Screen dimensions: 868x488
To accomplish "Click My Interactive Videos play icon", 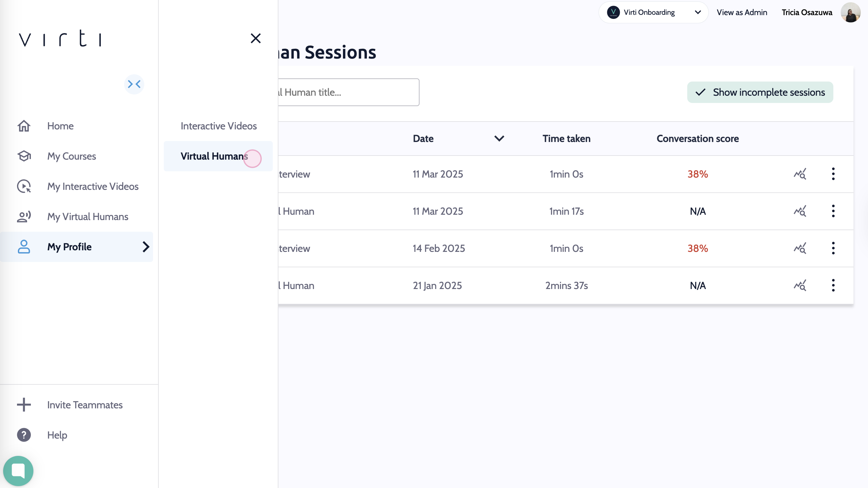I will tap(24, 187).
